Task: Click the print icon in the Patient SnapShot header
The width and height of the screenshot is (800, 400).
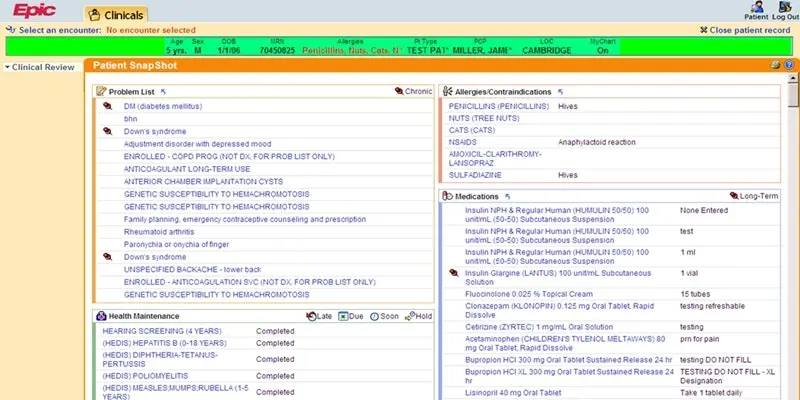Action: click(x=776, y=65)
